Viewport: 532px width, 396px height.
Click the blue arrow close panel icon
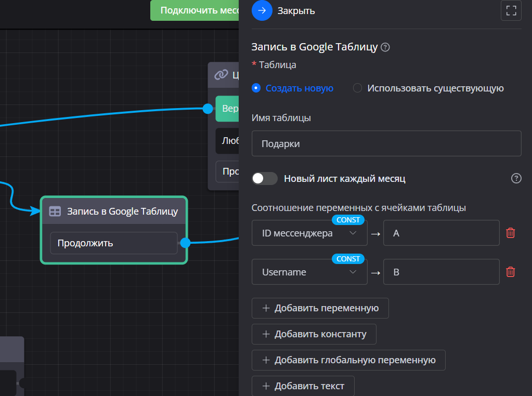262,10
